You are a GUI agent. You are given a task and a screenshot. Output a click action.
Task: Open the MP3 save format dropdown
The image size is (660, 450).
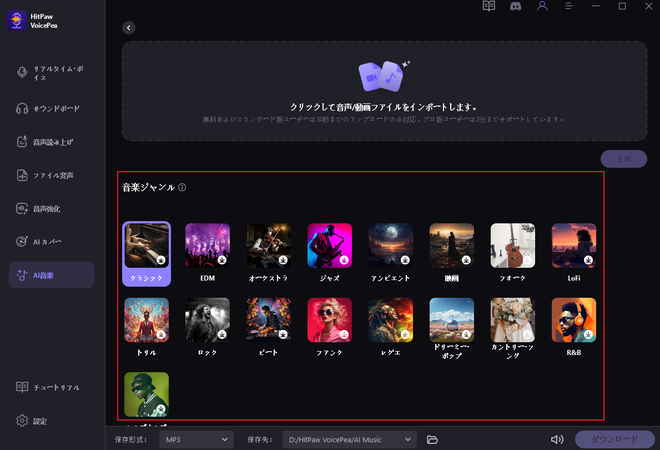(196, 439)
